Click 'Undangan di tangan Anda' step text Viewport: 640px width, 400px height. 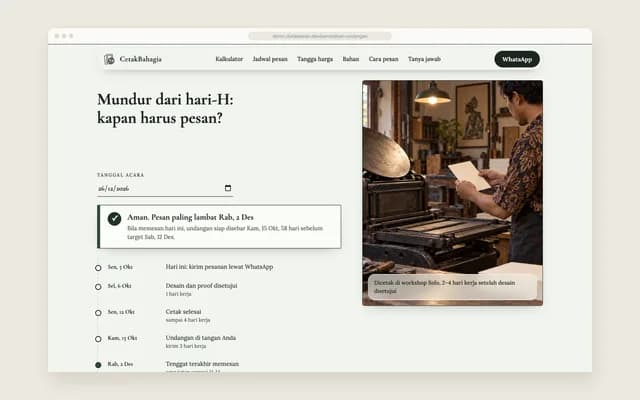200,338
